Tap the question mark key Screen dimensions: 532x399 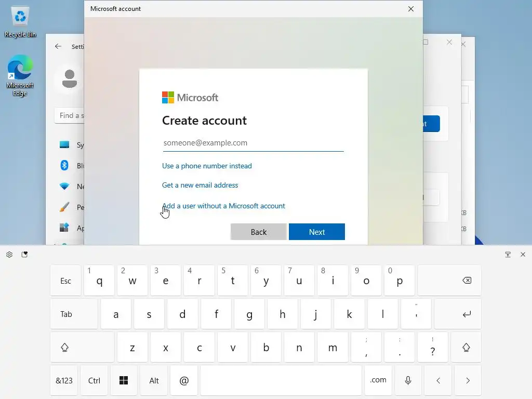coord(433,347)
